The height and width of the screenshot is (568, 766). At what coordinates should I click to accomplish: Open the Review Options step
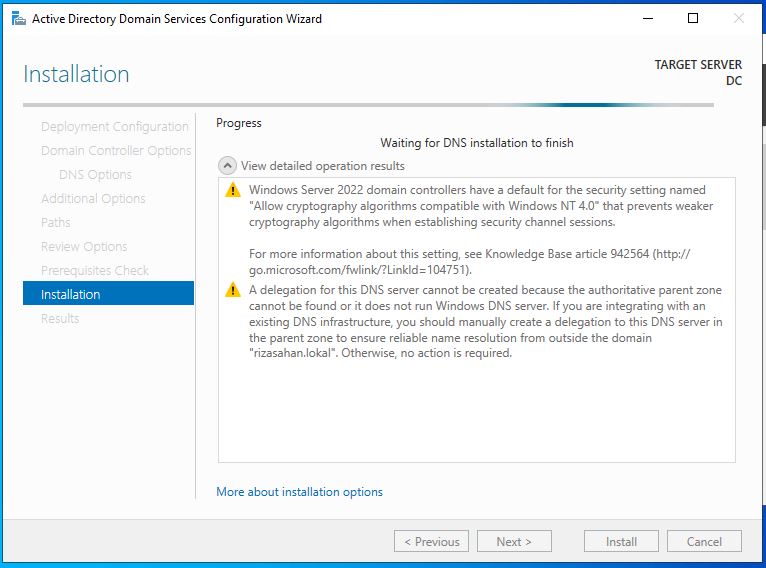(84, 247)
